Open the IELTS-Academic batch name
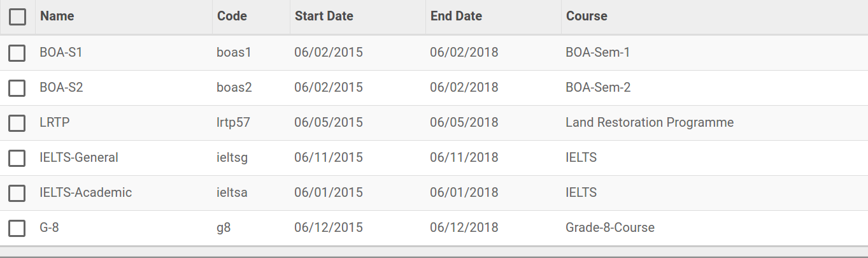Screen dimensions: 868x258 (86, 193)
